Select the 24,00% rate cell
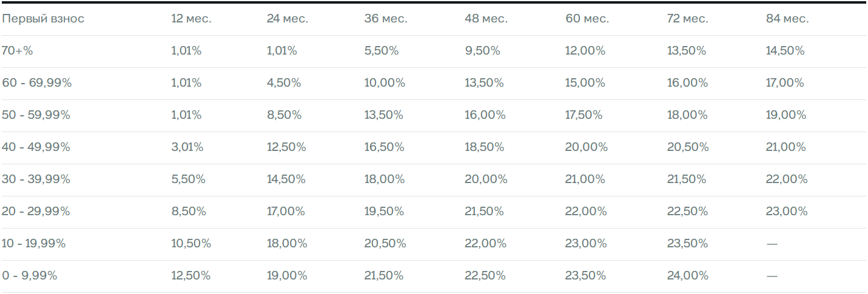868x294 pixels. [688, 276]
